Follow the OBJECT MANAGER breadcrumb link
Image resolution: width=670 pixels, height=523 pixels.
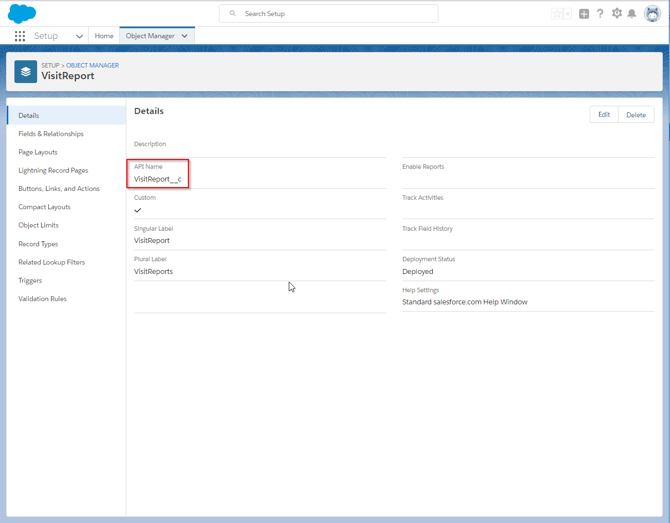click(92, 65)
